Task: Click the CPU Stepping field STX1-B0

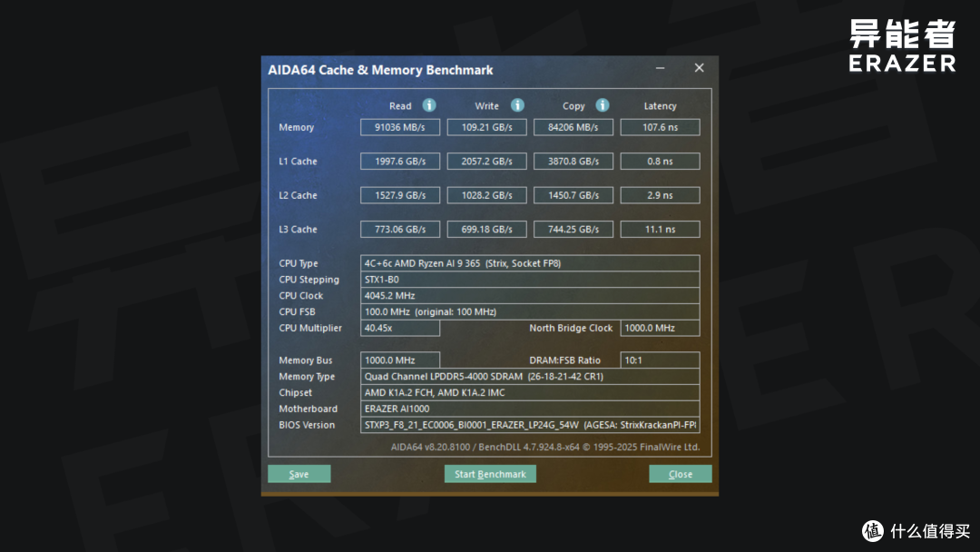Action: 530,280
